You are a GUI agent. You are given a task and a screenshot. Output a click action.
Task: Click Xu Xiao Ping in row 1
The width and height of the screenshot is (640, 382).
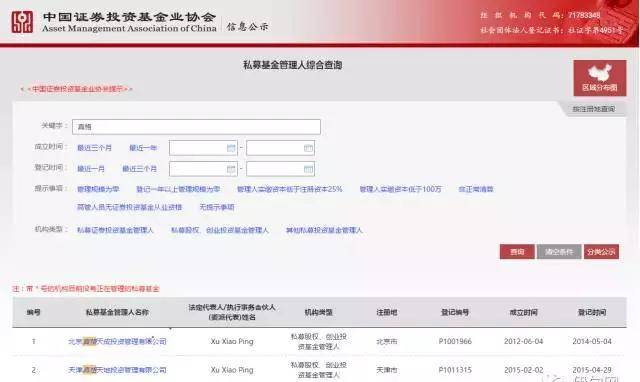(x=232, y=342)
